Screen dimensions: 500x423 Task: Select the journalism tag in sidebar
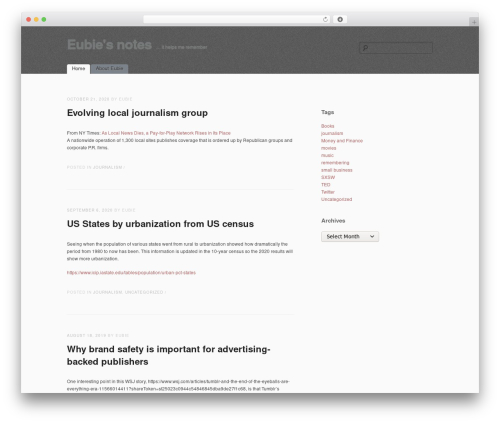(x=332, y=133)
